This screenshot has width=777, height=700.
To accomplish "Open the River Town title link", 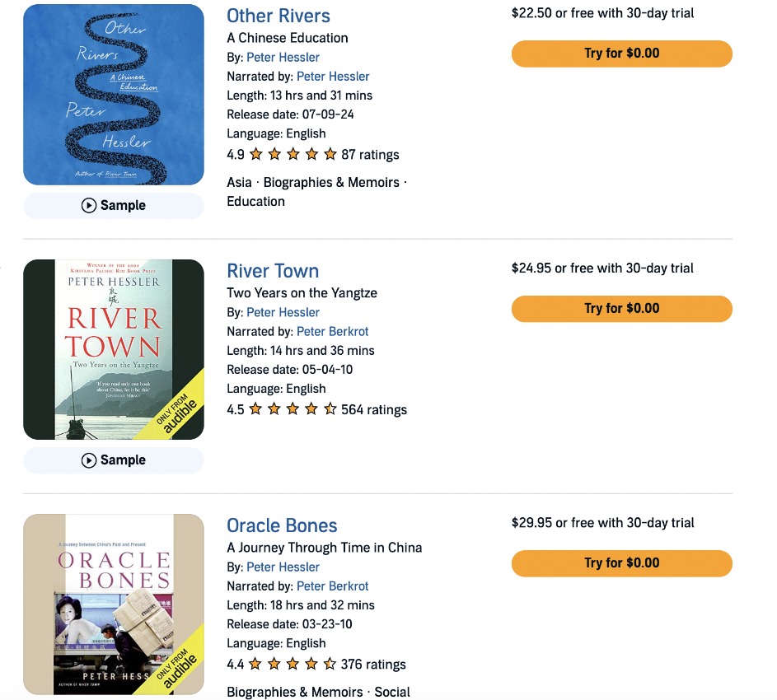I will click(273, 271).
